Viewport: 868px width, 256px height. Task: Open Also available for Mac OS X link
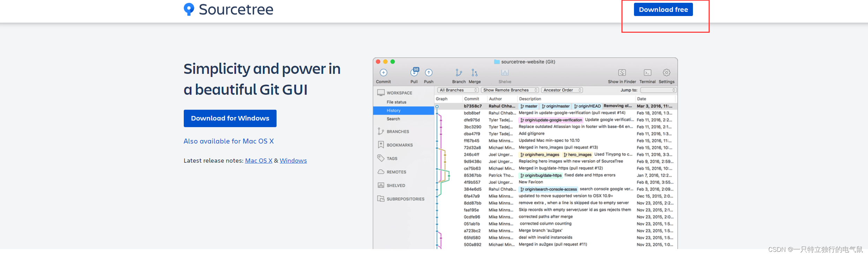pyautogui.click(x=229, y=141)
